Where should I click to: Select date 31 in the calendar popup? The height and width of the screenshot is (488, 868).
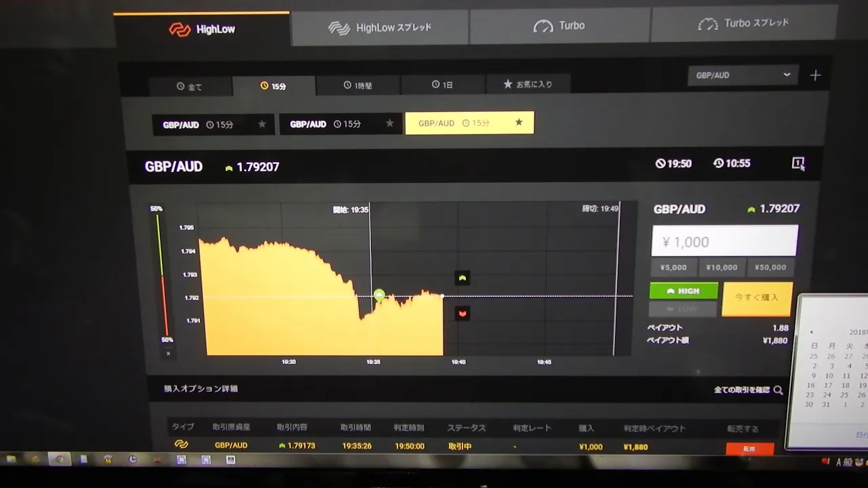point(825,405)
